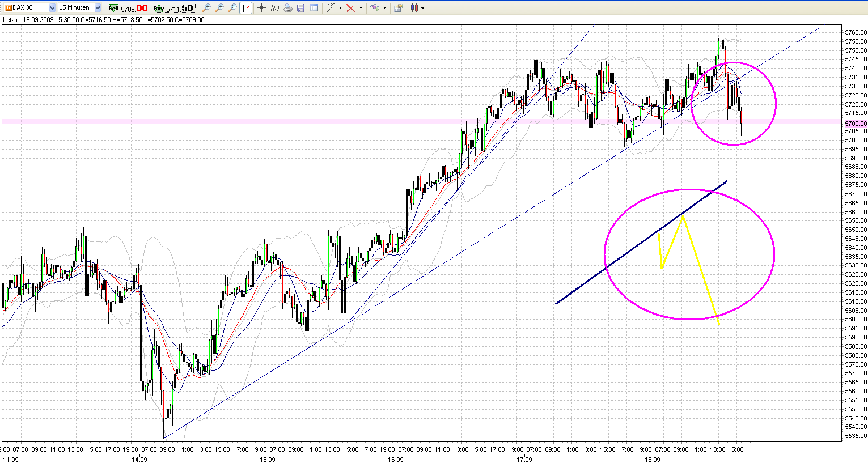Screen dimensions: 868x463
Task: Click the 5650.00 price axis label
Action: click(x=856, y=230)
